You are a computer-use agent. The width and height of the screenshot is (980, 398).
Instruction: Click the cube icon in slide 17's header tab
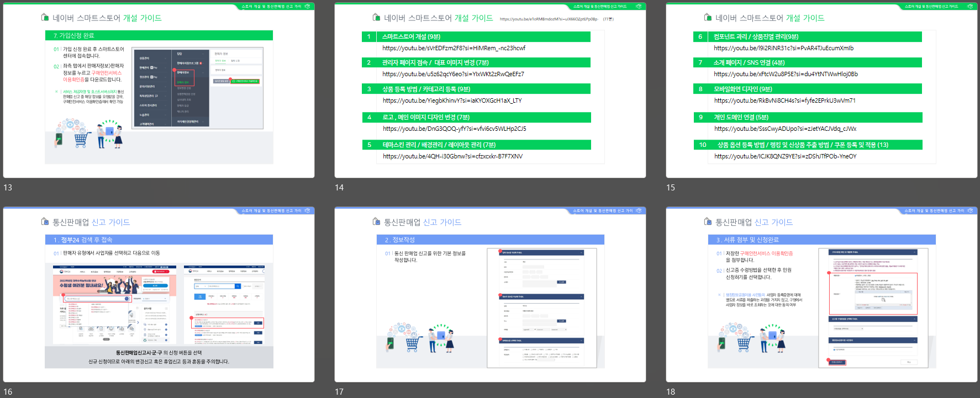pyautogui.click(x=639, y=210)
